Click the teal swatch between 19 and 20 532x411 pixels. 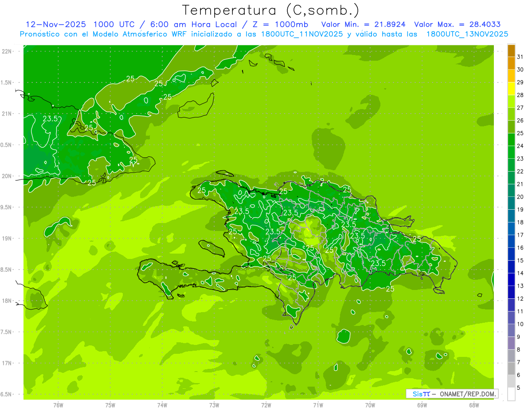coord(511,204)
